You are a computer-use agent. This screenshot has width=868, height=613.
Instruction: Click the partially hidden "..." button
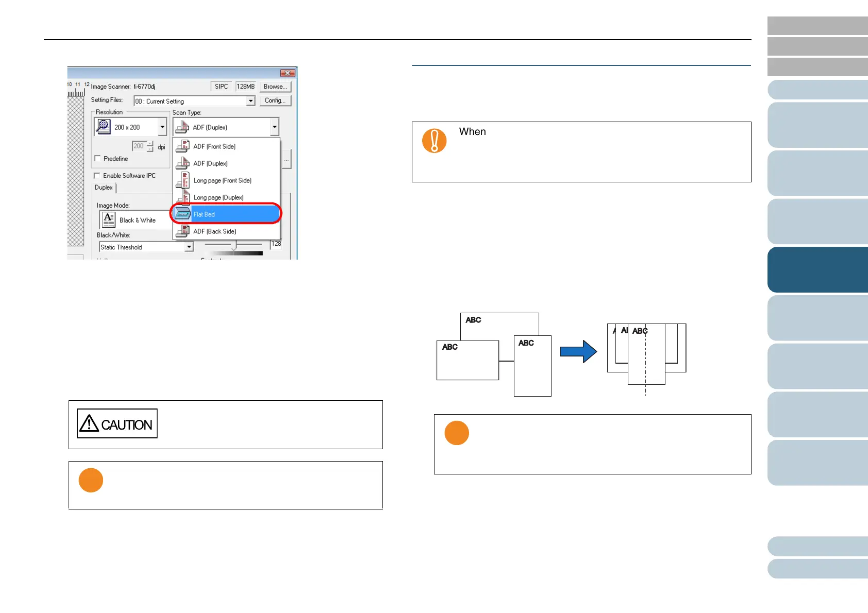point(287,160)
